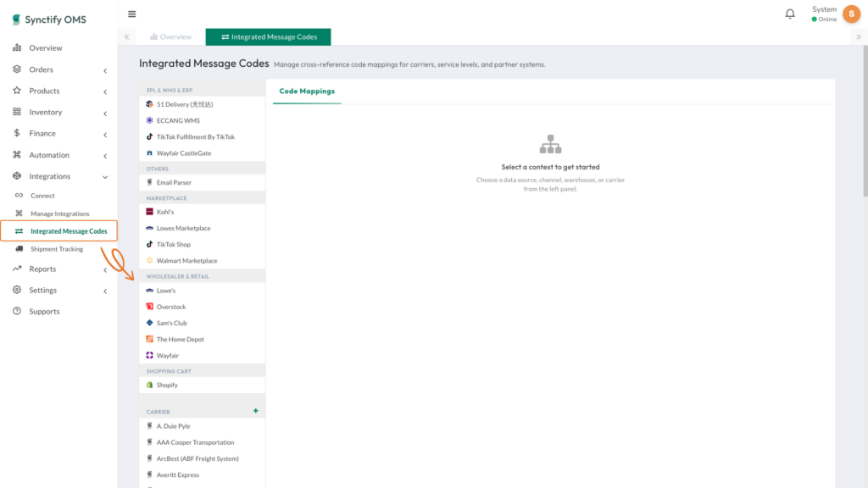
Task: Open Integrated Message Codes sidebar item
Action: tap(58, 230)
